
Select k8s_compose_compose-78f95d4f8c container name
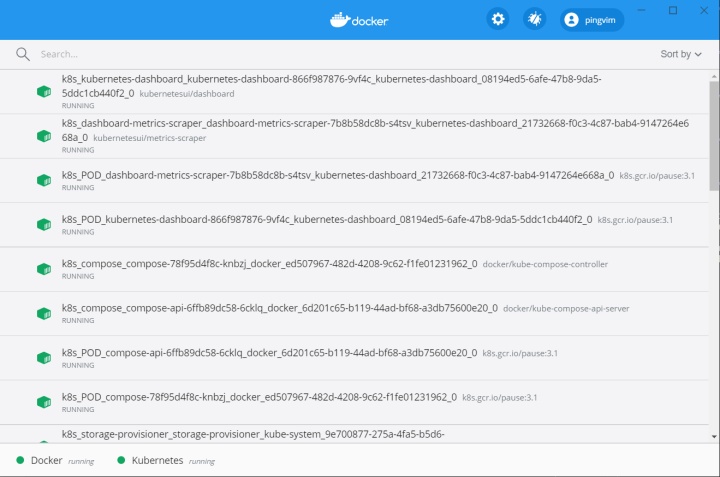[x=270, y=264]
